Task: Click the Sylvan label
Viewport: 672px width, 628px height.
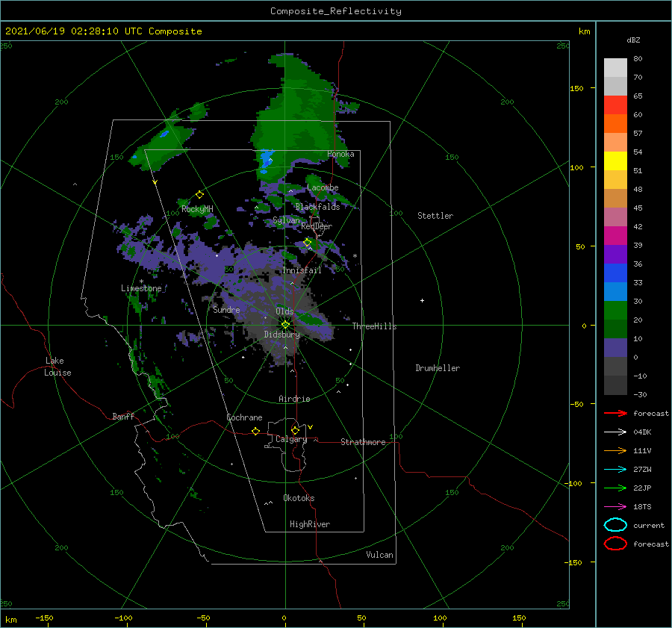Action: 286,220
